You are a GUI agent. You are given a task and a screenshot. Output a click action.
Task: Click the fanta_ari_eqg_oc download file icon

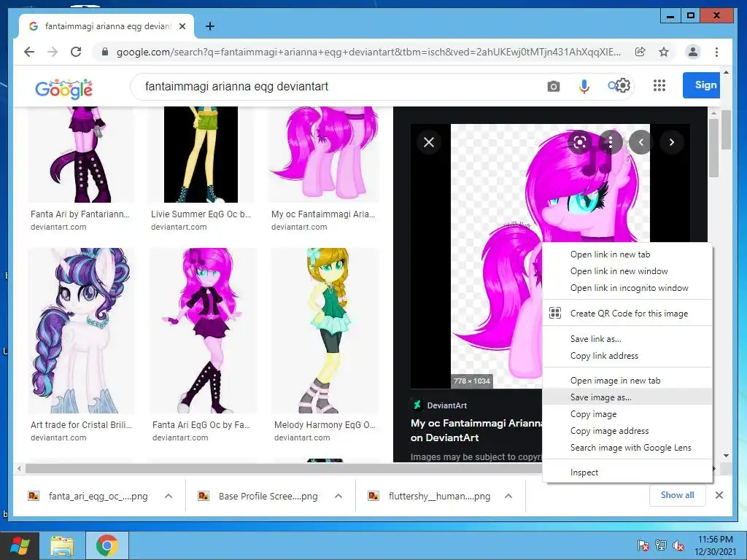click(x=34, y=496)
